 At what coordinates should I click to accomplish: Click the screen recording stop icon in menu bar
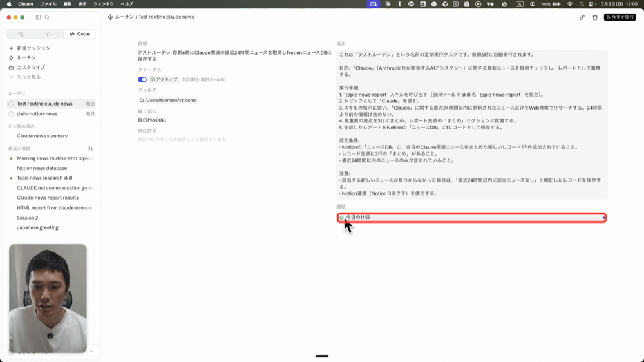click(478, 4)
